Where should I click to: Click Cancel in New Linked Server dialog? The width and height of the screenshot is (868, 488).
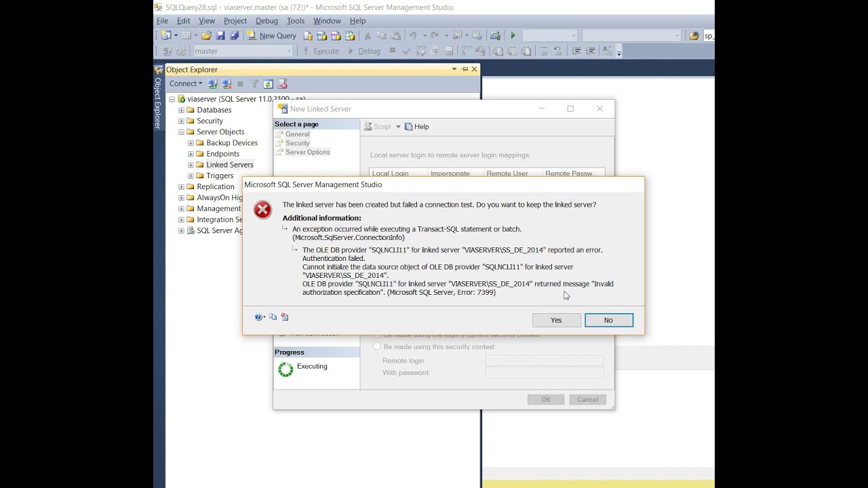(x=588, y=399)
